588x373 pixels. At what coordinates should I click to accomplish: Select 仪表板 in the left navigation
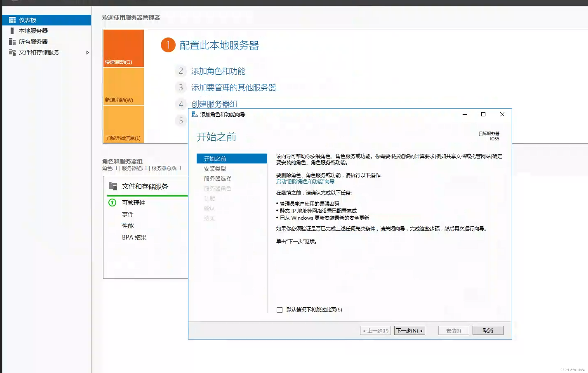point(47,20)
